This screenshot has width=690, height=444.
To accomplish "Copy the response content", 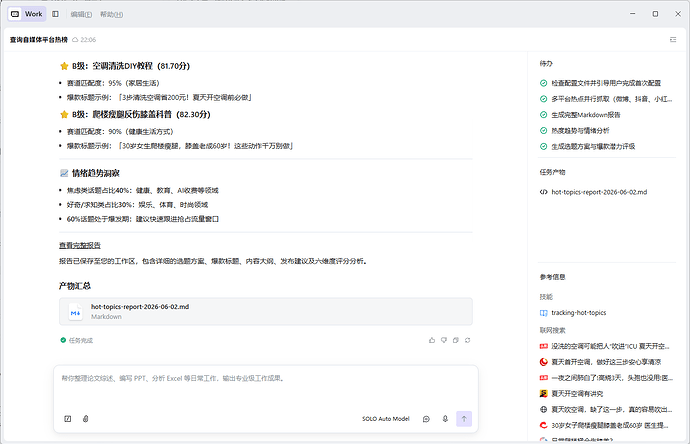I will (455, 340).
